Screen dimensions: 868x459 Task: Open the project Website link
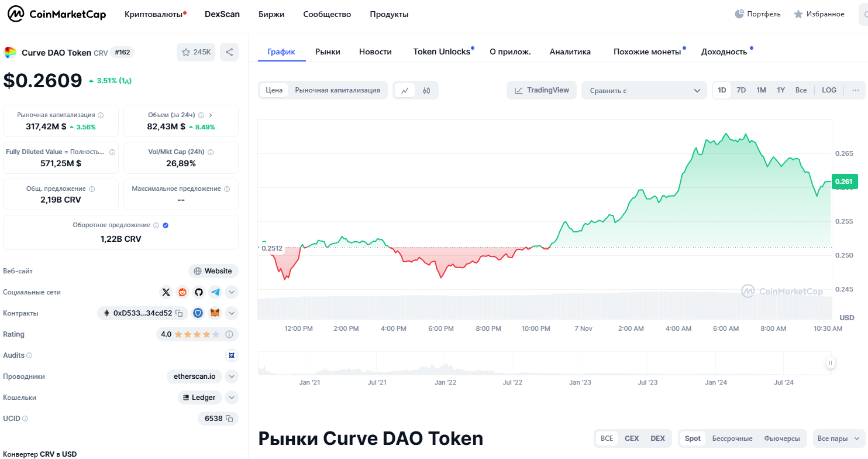click(213, 270)
